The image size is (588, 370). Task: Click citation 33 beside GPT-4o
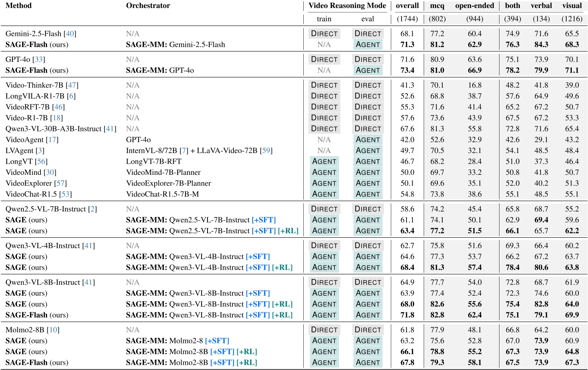pos(39,59)
